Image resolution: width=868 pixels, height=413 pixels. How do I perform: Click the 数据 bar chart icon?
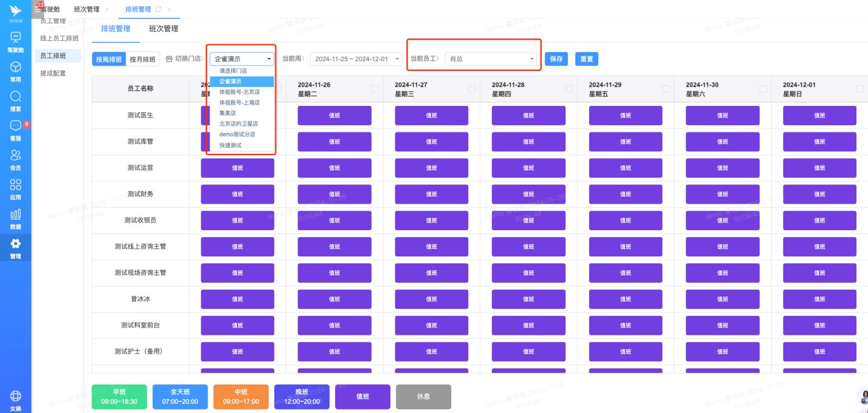(x=16, y=215)
